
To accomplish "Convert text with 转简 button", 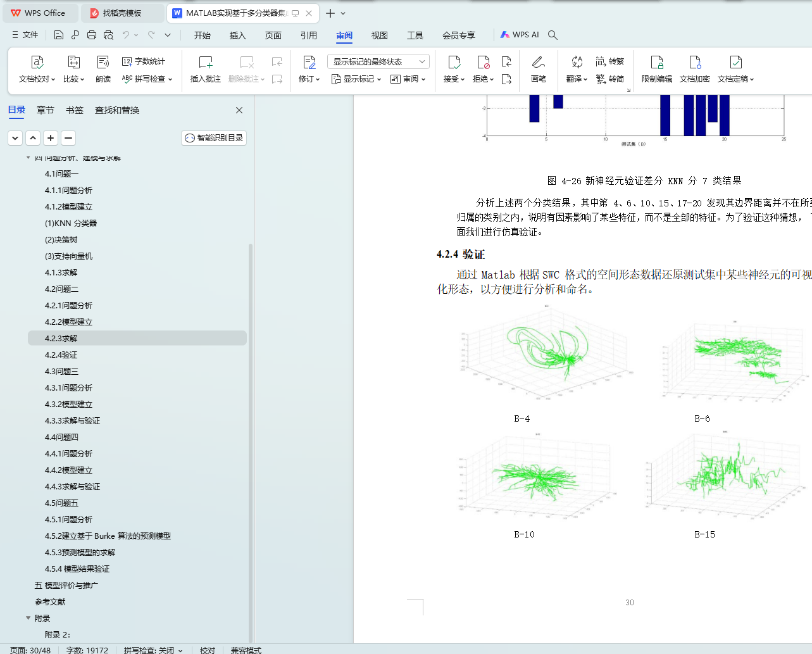I will (610, 79).
